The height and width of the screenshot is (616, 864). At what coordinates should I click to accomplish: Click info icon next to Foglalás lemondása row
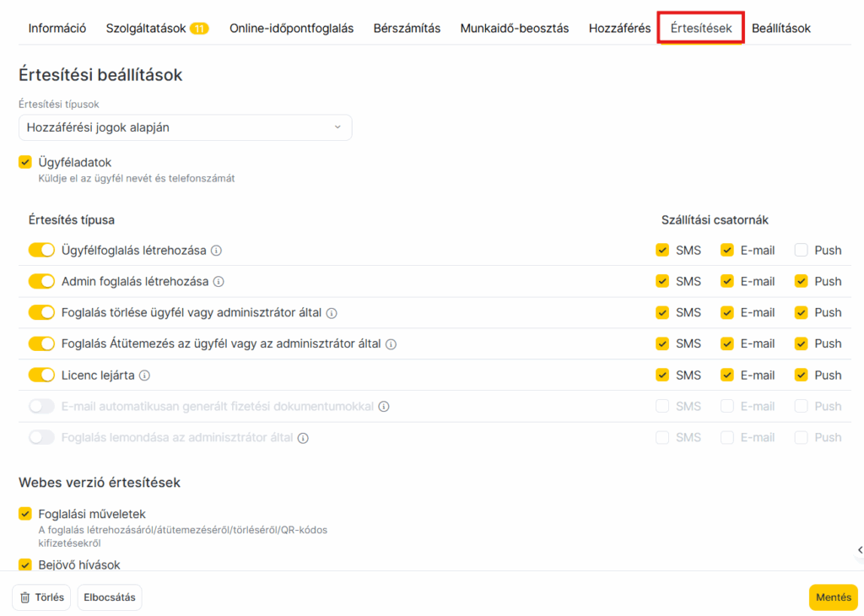(x=303, y=438)
